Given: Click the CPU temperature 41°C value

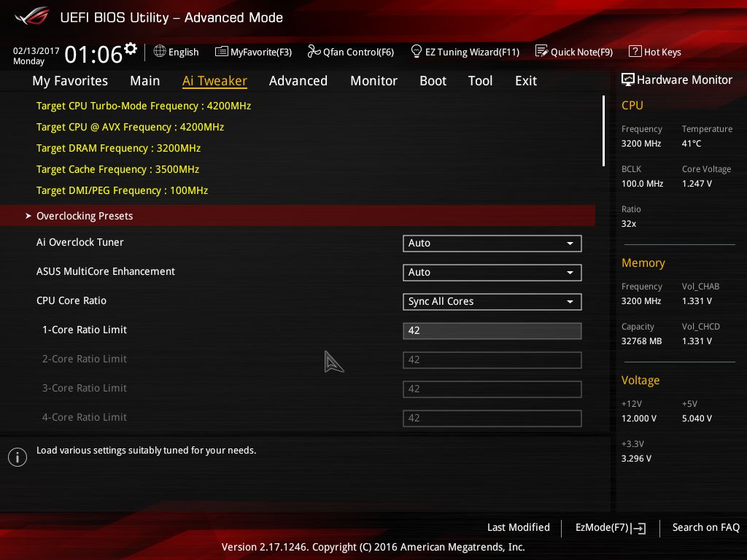Looking at the screenshot, I should tap(692, 144).
